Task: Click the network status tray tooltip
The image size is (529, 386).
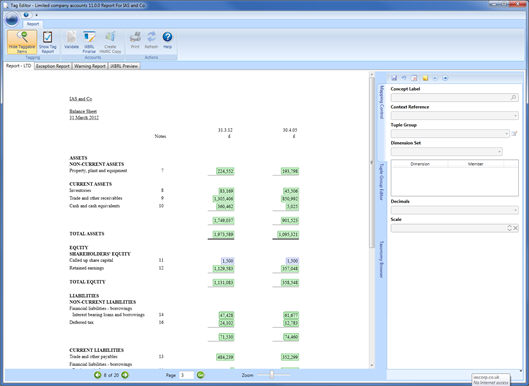Action: (491, 380)
